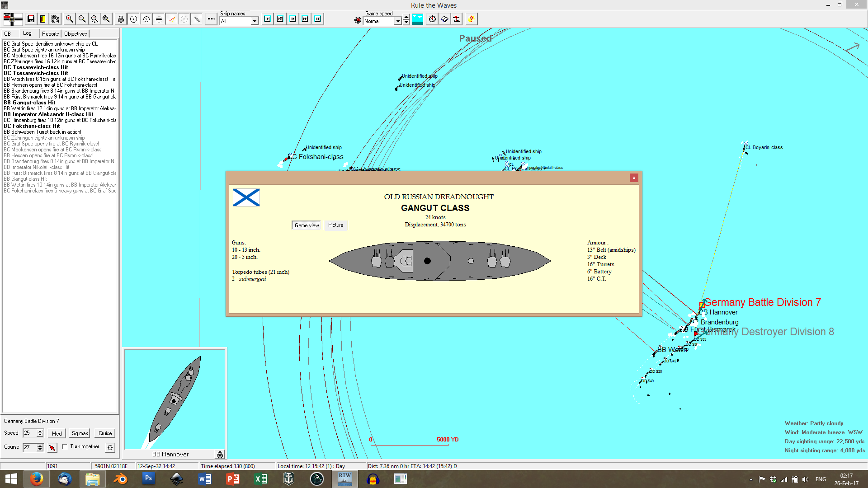Click the Picture button in ship dialog
The height and width of the screenshot is (488, 868).
(335, 225)
